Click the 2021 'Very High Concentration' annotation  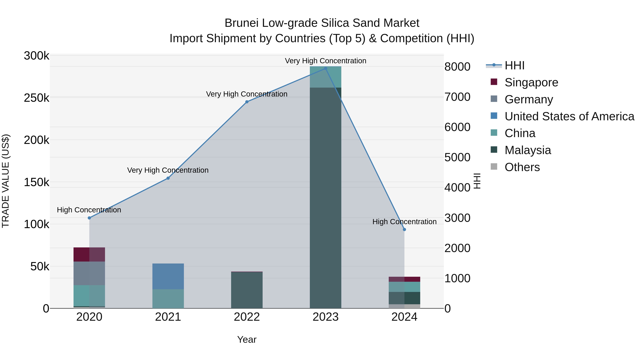[x=168, y=170]
